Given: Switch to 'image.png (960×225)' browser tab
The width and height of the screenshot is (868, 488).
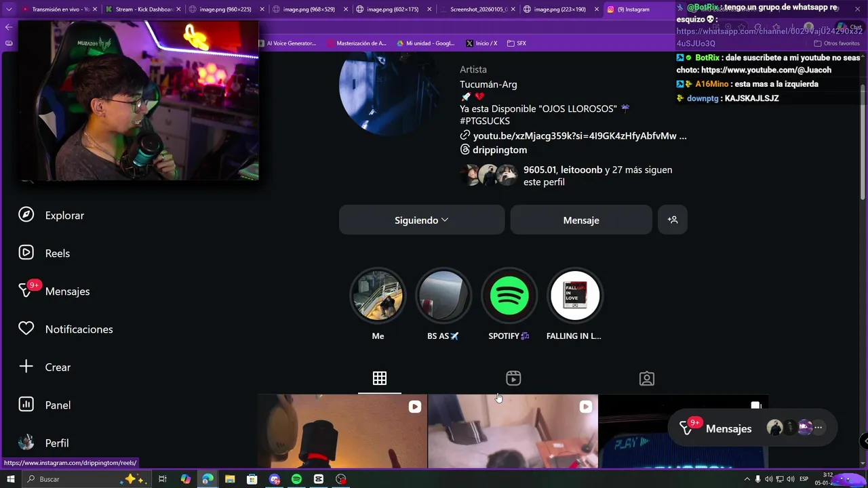Looking at the screenshot, I should click(227, 9).
